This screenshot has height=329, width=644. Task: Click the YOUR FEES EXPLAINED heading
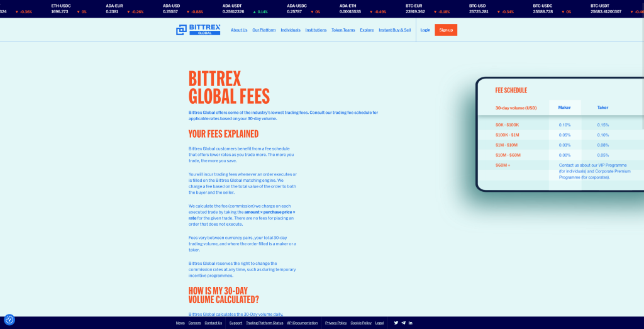[x=223, y=134]
